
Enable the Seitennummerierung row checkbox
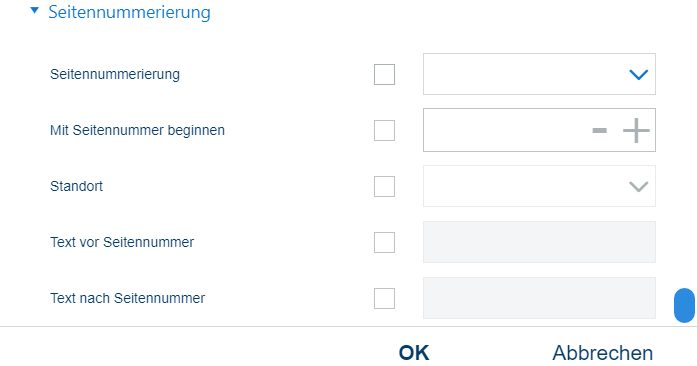tap(385, 74)
